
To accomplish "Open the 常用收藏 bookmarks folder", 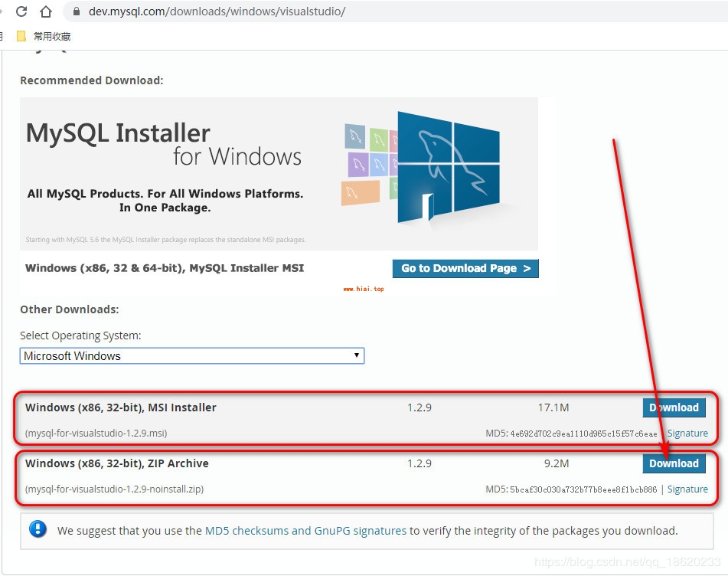I will (x=44, y=36).
